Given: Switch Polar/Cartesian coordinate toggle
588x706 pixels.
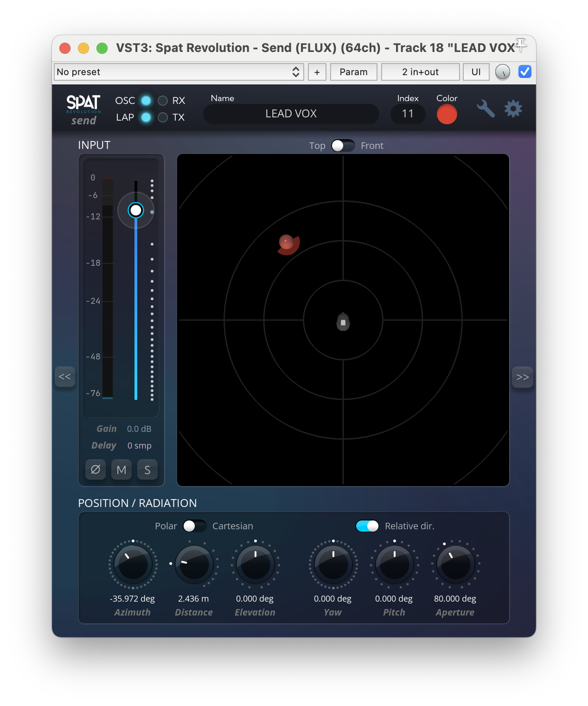Looking at the screenshot, I should coord(195,526).
